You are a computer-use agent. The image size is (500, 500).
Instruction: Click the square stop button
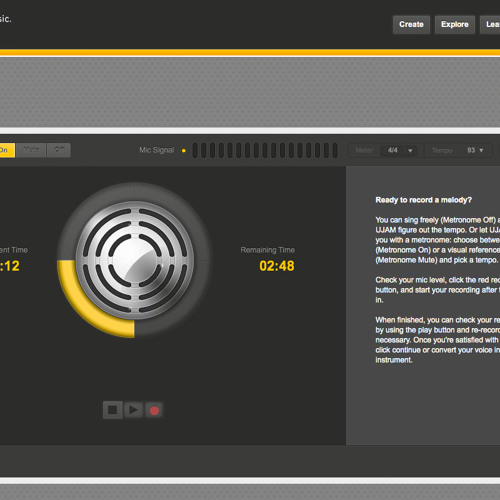pos(112,410)
